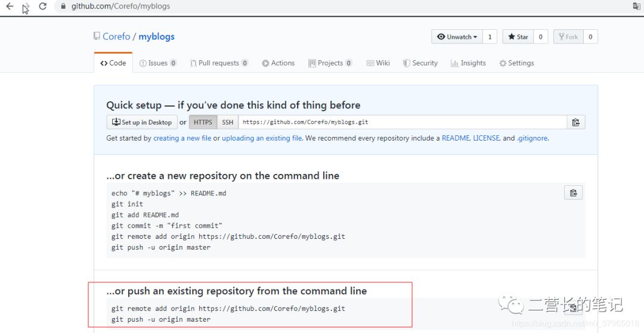This screenshot has width=644, height=333.
Task: Open the Pull requests tab
Action: coord(219,63)
